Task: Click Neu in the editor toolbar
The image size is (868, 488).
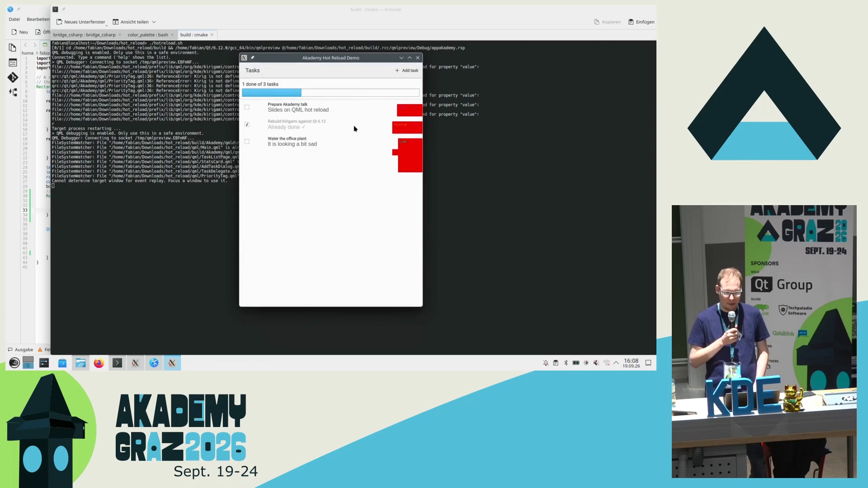Action: (x=19, y=32)
